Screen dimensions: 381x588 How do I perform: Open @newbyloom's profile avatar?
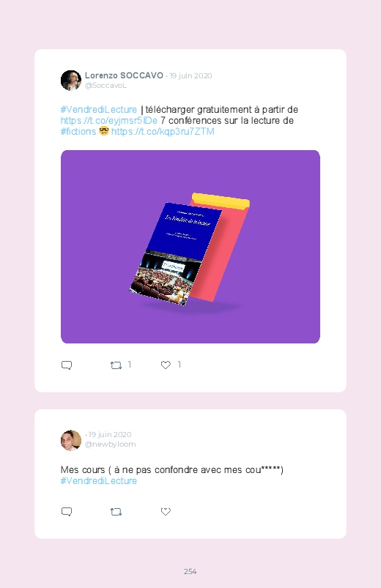[71, 440]
